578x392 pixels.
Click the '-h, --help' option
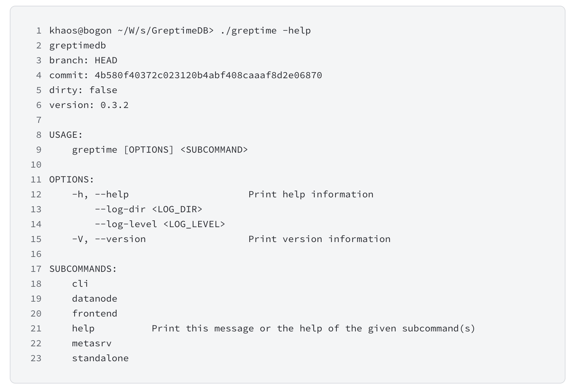click(100, 195)
